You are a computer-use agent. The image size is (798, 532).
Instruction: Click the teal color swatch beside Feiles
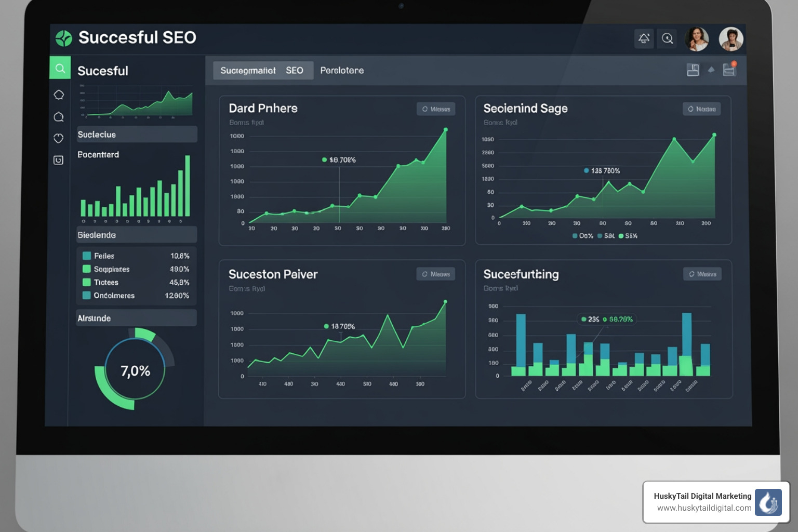coord(87,256)
